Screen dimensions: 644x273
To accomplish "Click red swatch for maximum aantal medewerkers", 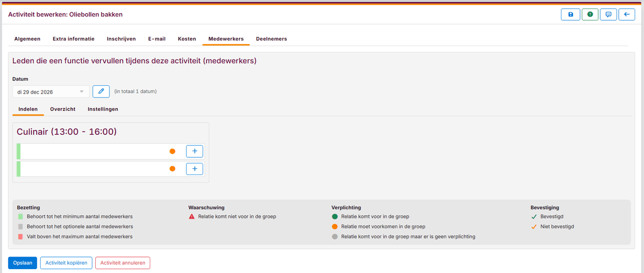I will [20, 237].
